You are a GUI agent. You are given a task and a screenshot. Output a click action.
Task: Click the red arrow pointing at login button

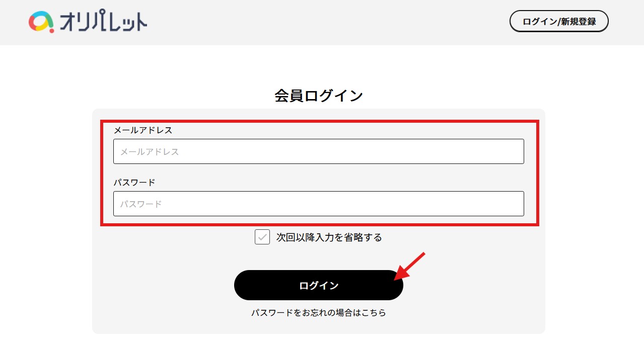[x=410, y=266]
